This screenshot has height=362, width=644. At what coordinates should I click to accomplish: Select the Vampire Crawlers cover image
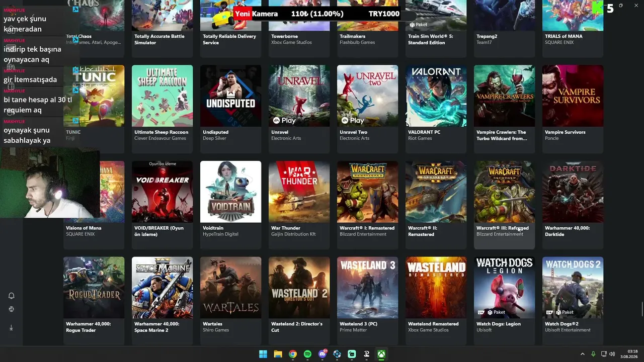504,96
